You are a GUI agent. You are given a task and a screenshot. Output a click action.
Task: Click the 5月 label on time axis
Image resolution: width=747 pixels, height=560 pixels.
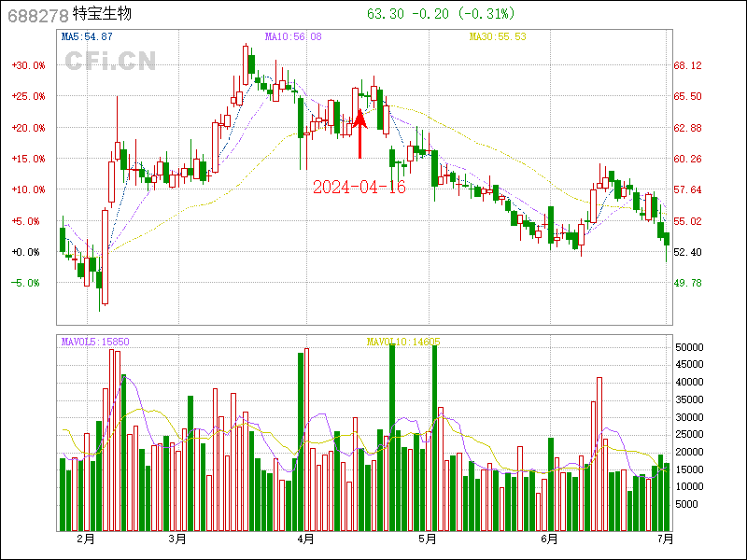[x=427, y=539]
